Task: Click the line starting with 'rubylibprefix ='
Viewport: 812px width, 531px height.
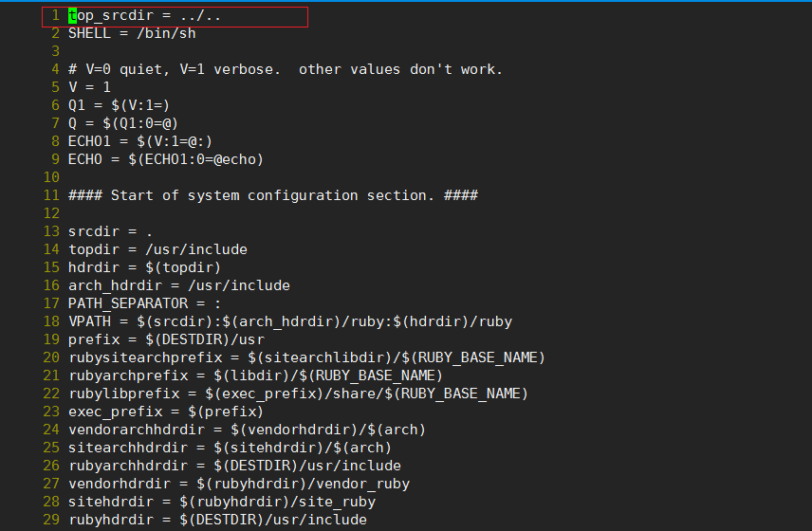Action: point(298,394)
